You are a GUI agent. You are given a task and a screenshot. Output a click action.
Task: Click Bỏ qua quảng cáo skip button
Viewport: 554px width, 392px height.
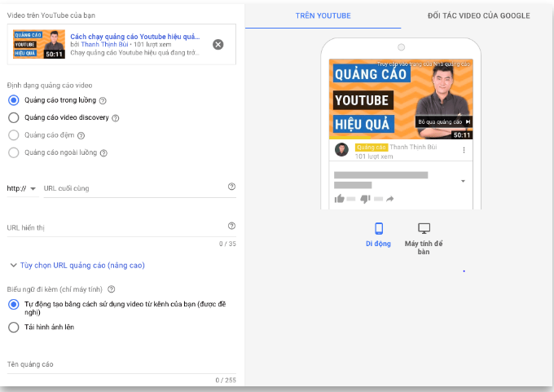click(444, 122)
